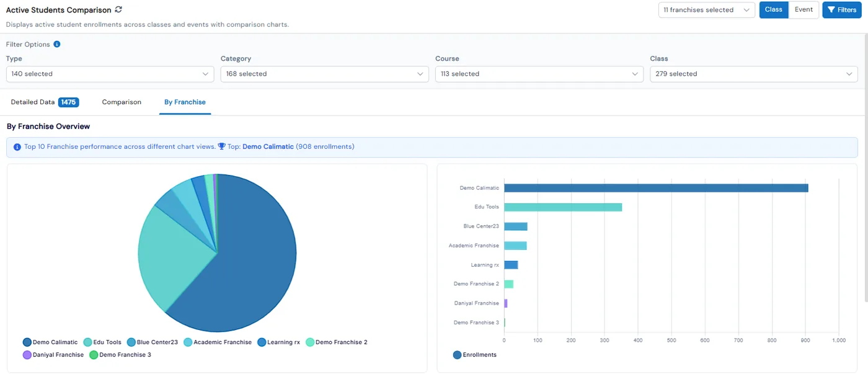Click the Demo Calimatic link in banner
This screenshot has width=868, height=374.
[x=268, y=147]
